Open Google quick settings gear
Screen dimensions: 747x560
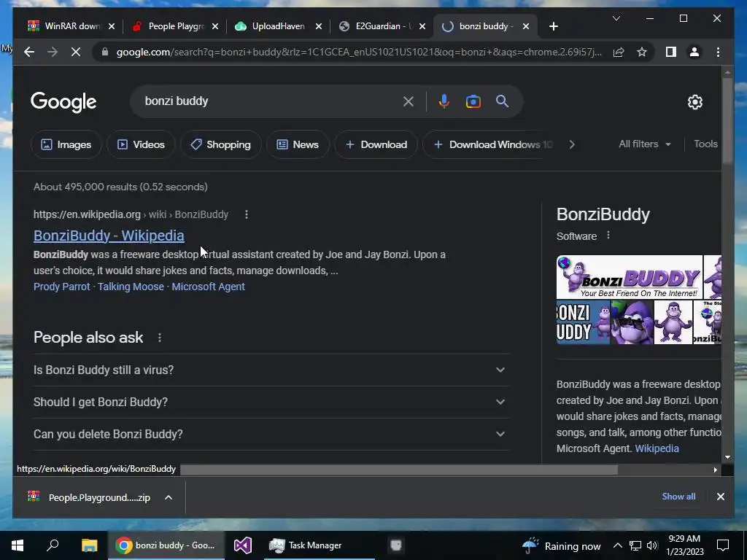694,102
